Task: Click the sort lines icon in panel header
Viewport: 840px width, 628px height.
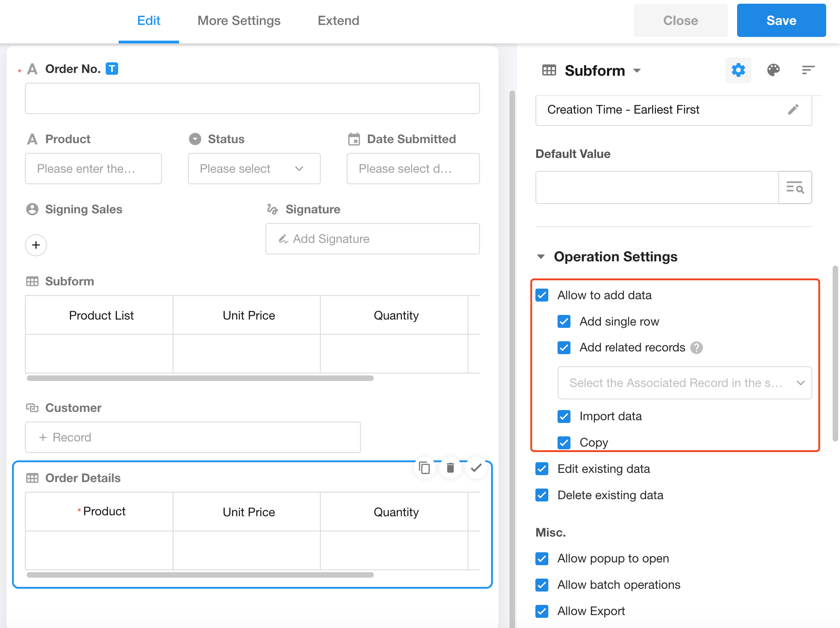Action: click(x=808, y=70)
